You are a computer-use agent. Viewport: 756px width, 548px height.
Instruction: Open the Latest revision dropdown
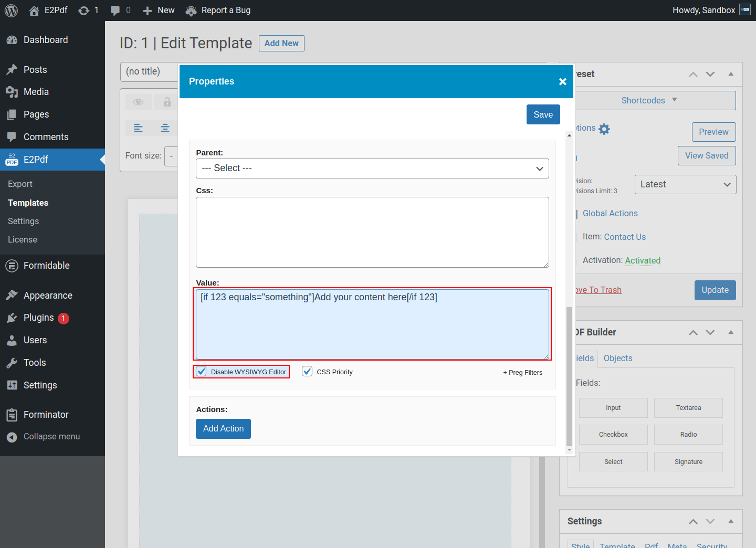coord(685,185)
